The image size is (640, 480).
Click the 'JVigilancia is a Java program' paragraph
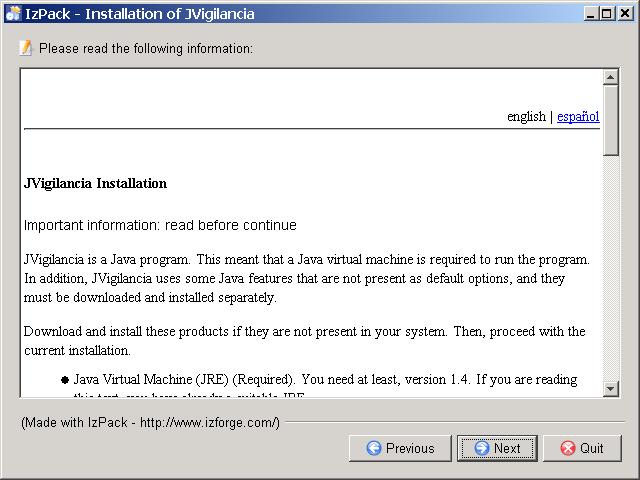click(307, 278)
